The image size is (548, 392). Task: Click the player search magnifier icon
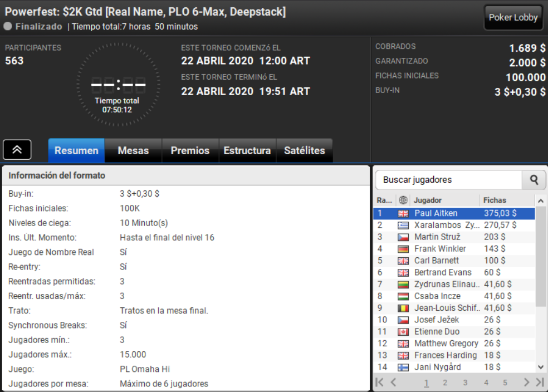[534, 180]
